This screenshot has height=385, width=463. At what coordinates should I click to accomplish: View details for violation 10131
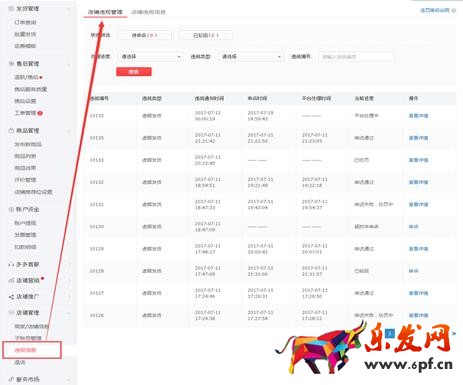tap(418, 204)
